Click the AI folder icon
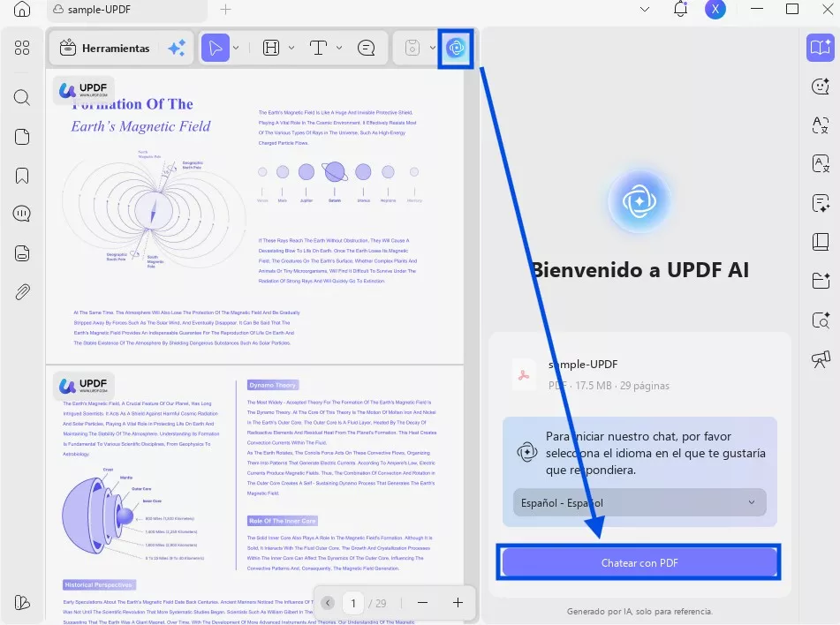The image size is (840, 625). pos(821,280)
